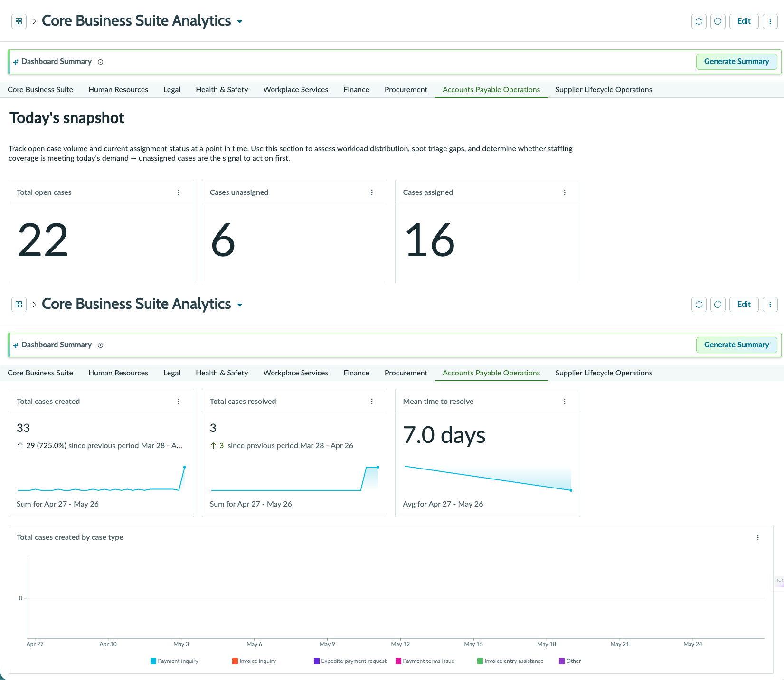This screenshot has width=784, height=680.
Task: Refresh the dashboard using the lower refresh icon
Action: point(699,305)
